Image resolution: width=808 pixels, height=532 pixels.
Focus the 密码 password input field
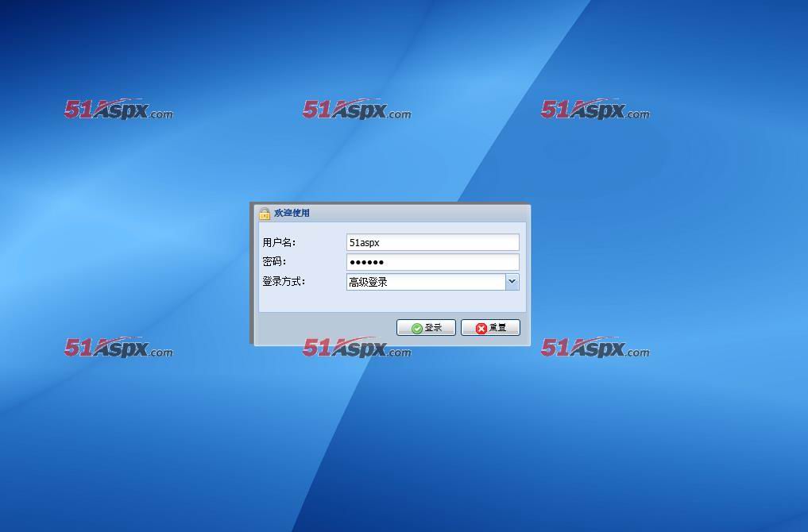[x=433, y=262]
